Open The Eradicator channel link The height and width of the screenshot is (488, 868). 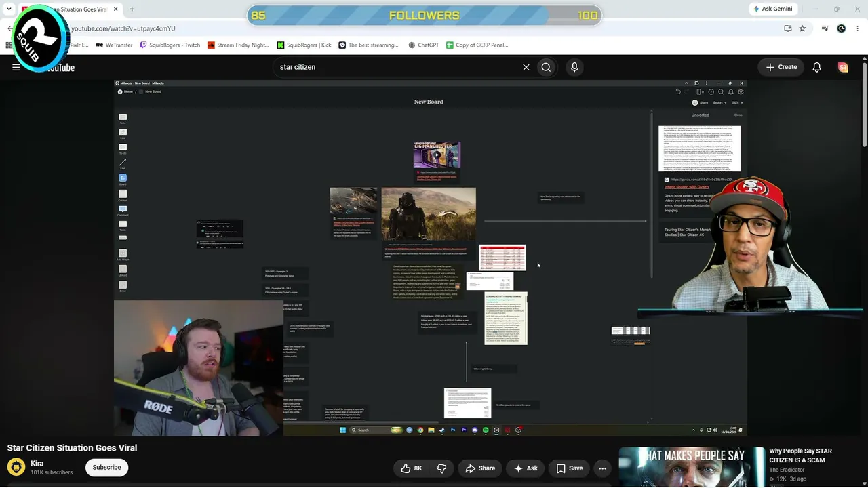787,470
